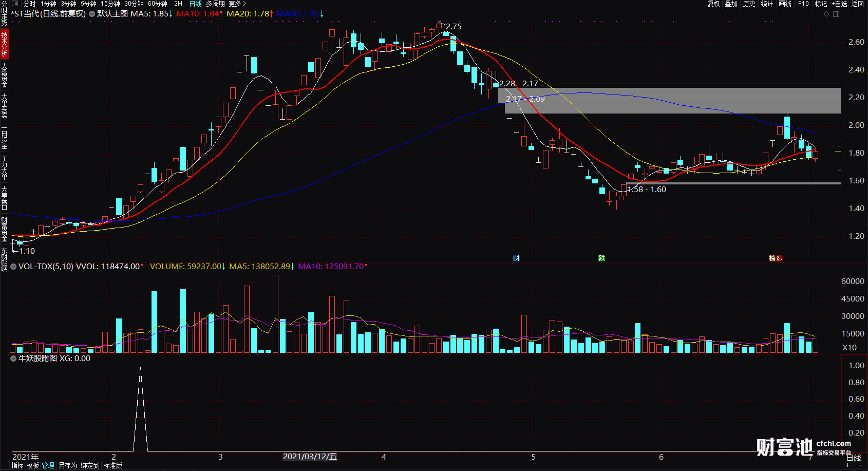Screen dimensions: 868x471
Task: Click the 榜 event marker on chart
Action: (772, 258)
